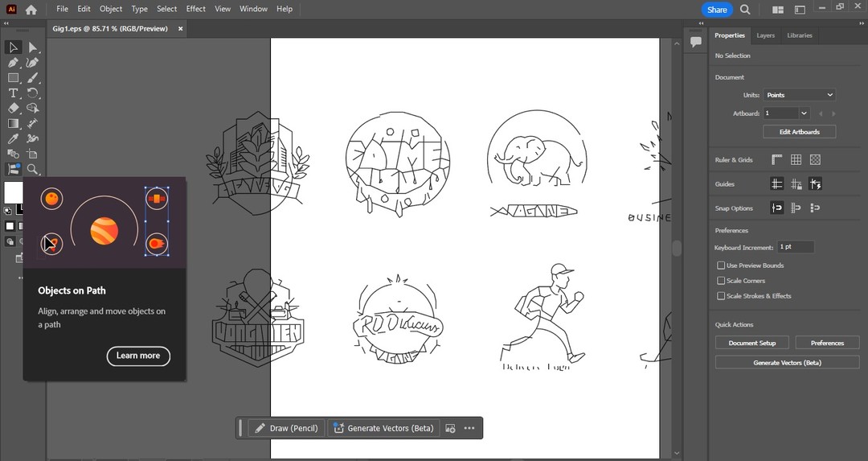Toggle Snap to Point option

[x=777, y=208]
